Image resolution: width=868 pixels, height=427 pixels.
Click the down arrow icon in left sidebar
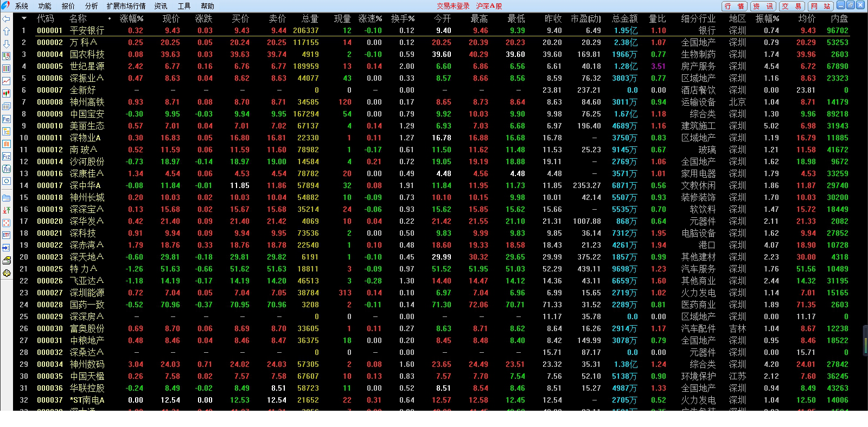tap(6, 43)
